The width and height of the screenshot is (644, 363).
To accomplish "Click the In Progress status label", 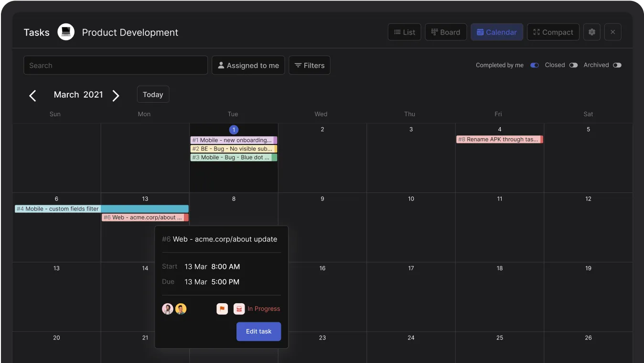I will tap(263, 308).
